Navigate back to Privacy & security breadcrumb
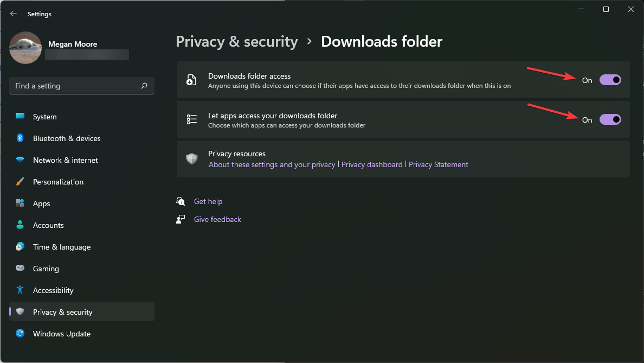 pyautogui.click(x=237, y=42)
